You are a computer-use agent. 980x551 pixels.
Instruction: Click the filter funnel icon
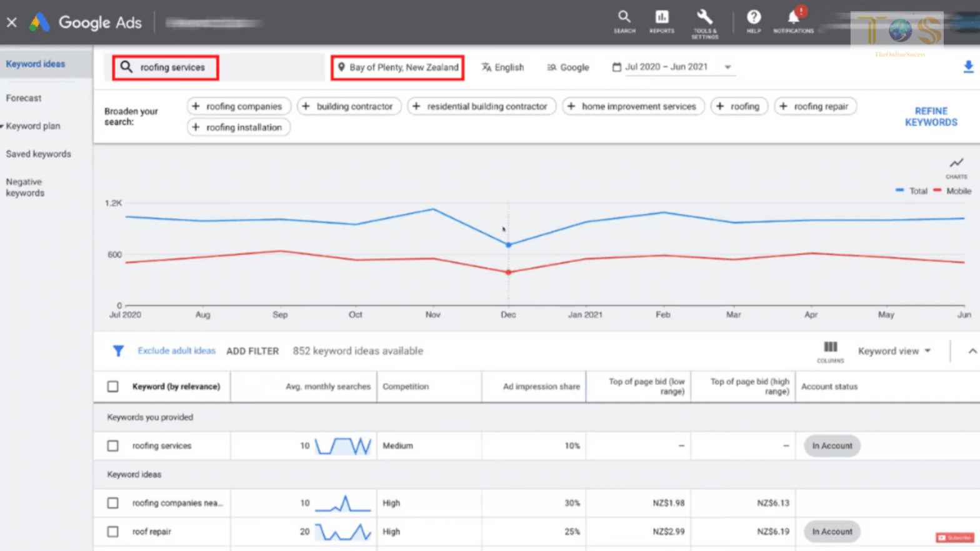(x=118, y=351)
